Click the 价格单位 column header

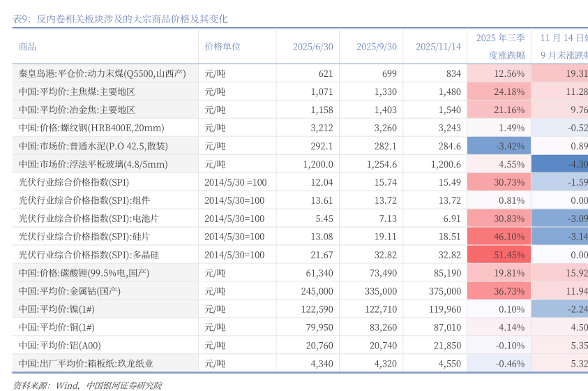(x=222, y=47)
